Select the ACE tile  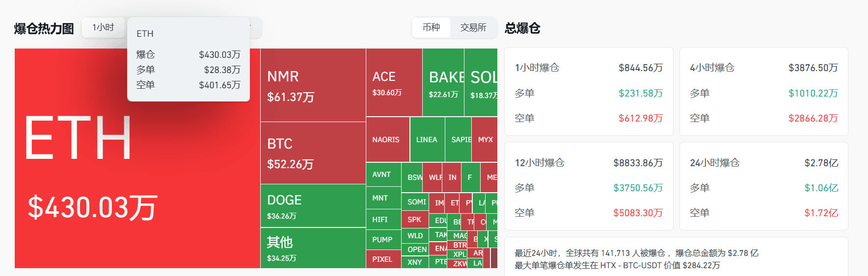pos(394,82)
